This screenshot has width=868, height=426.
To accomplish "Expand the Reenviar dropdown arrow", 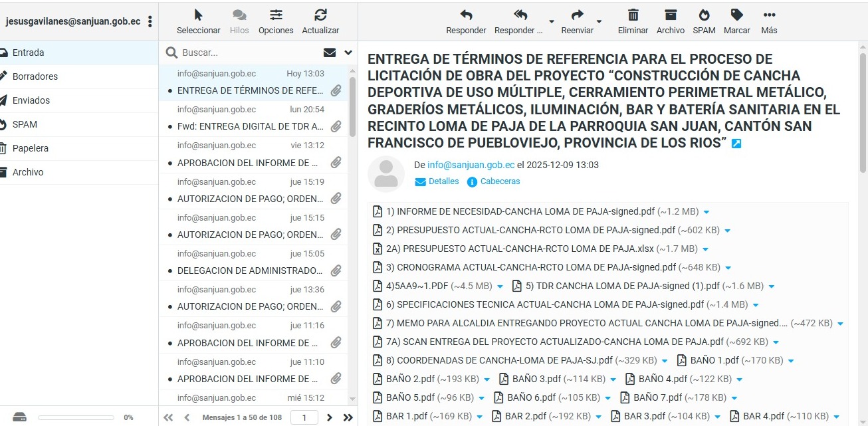I will [599, 21].
